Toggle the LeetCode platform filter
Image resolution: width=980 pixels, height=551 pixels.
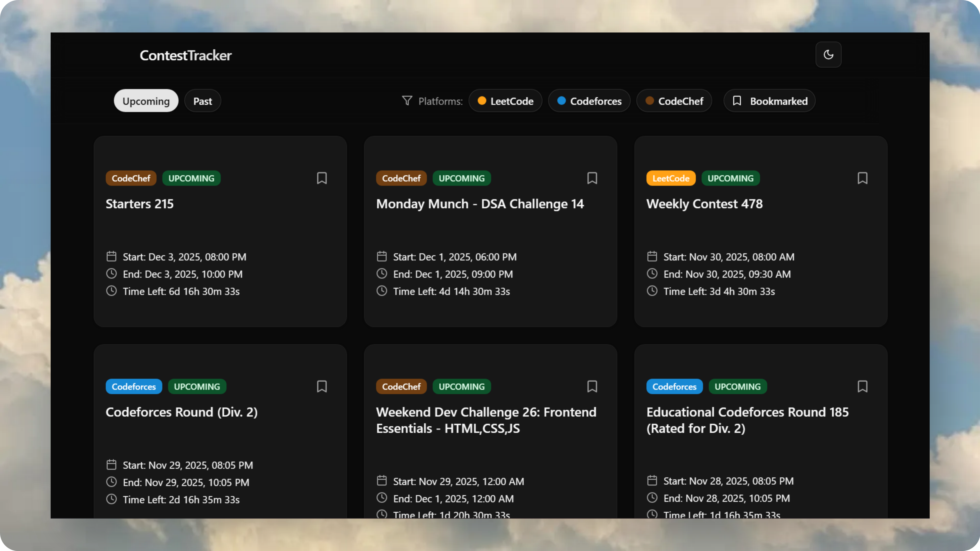[505, 101]
